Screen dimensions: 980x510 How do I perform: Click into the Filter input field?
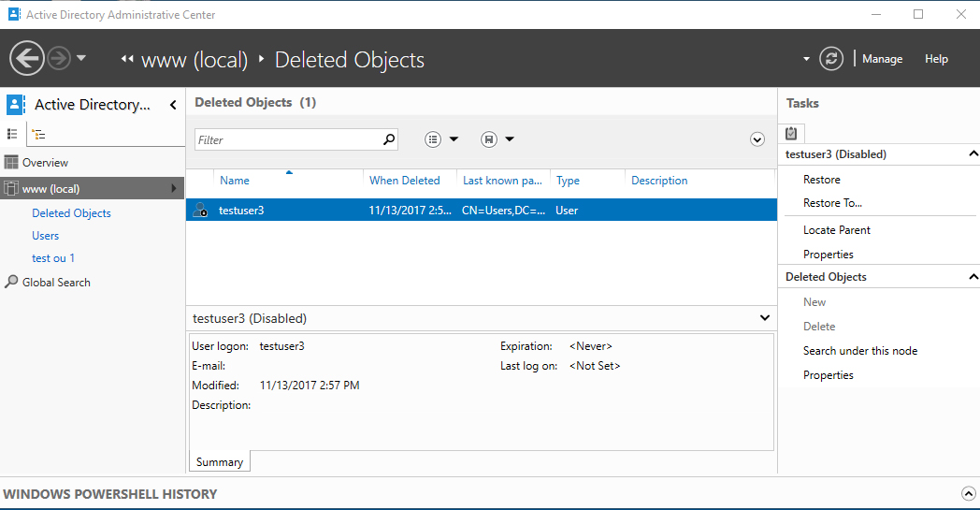[x=287, y=139]
